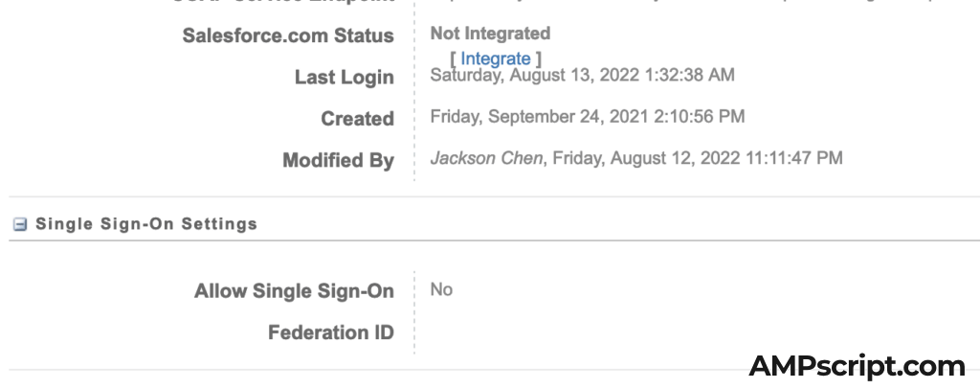Click the Federation ID label
The height and width of the screenshot is (389, 980).
tap(330, 333)
